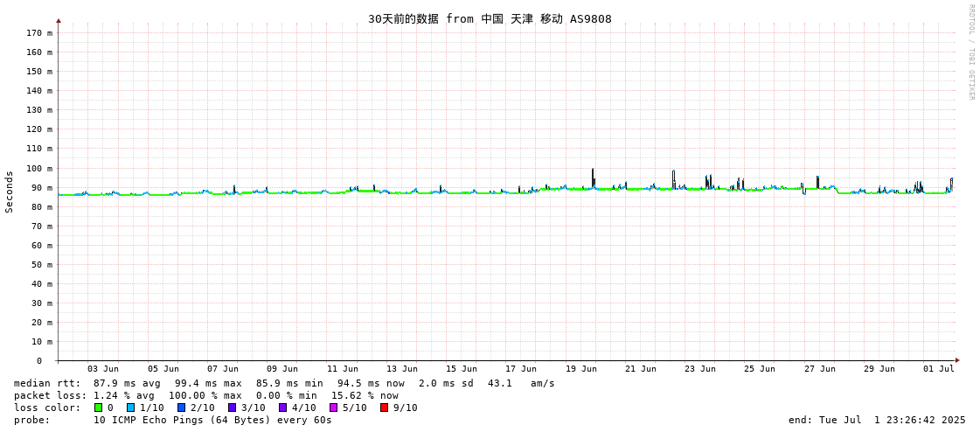This screenshot has width=980, height=432.
Task: Click the '150 m' y-axis label
Action: 38,71
